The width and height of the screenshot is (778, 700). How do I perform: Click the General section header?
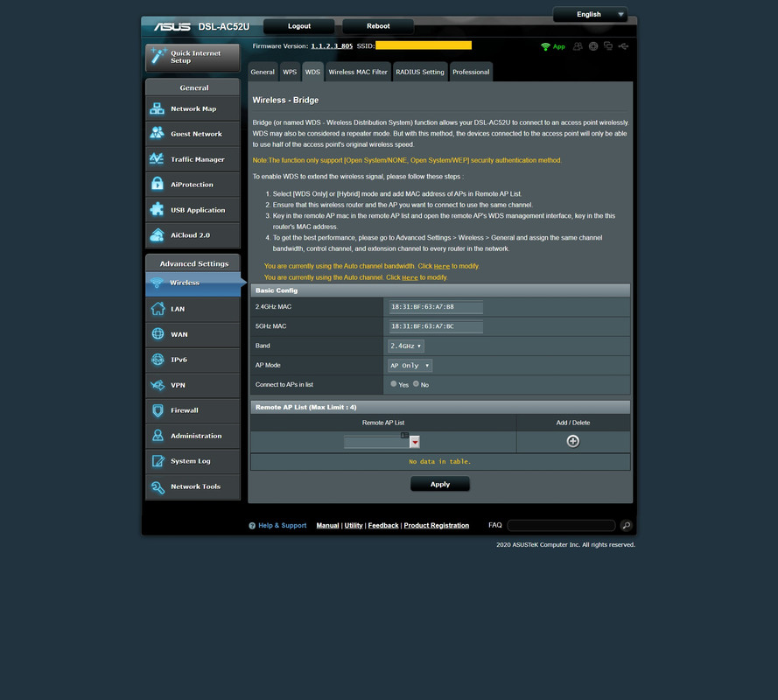click(x=193, y=87)
